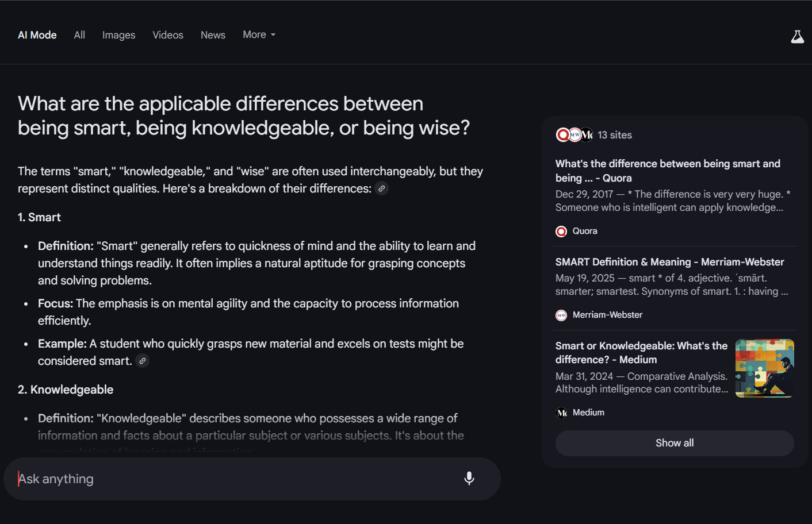Go to the Videos tab

click(x=168, y=35)
